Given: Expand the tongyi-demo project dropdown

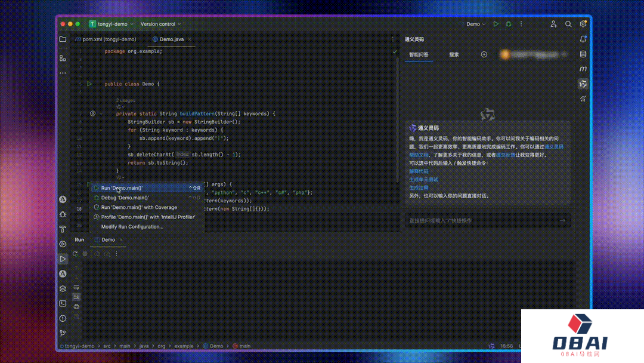Looking at the screenshot, I should [112, 24].
